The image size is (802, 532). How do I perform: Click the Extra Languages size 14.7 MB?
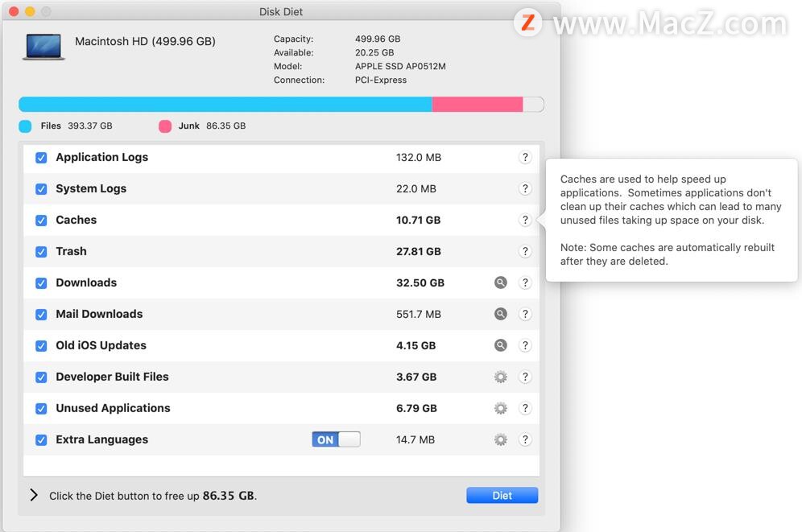coord(415,439)
